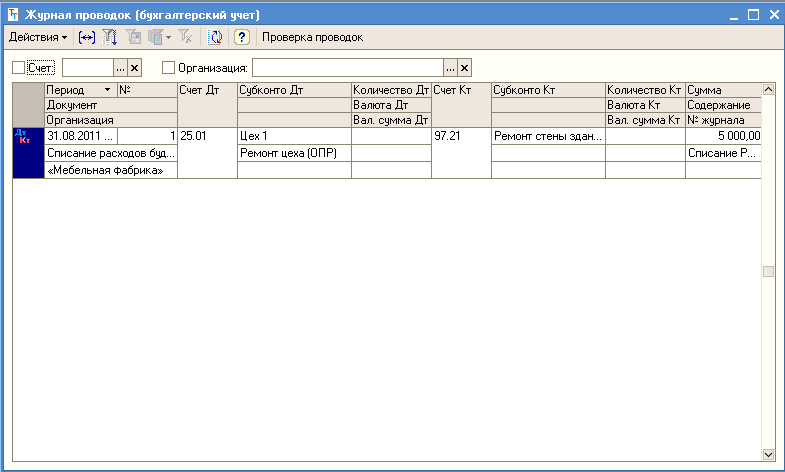
Task: Open Счет selection with ellipsis button
Action: (x=120, y=68)
